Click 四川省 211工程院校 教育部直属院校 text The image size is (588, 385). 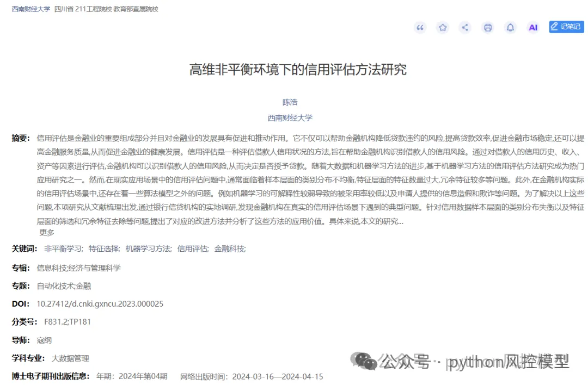click(x=106, y=9)
